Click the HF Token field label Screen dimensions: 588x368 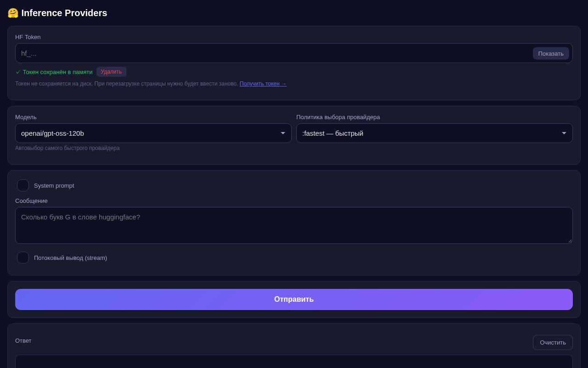(28, 37)
